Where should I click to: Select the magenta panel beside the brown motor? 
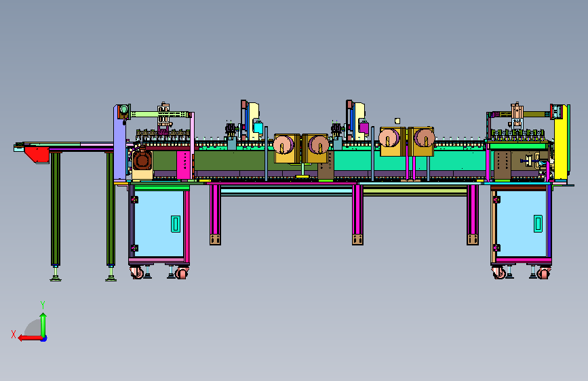pyautogui.click(x=183, y=165)
